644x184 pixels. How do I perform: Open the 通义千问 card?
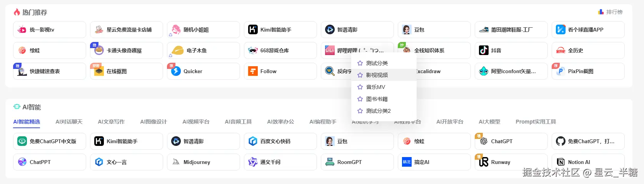pyautogui.click(x=280, y=162)
